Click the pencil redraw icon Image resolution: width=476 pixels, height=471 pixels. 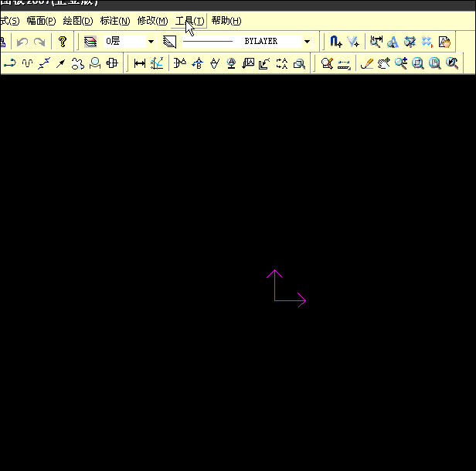367,63
